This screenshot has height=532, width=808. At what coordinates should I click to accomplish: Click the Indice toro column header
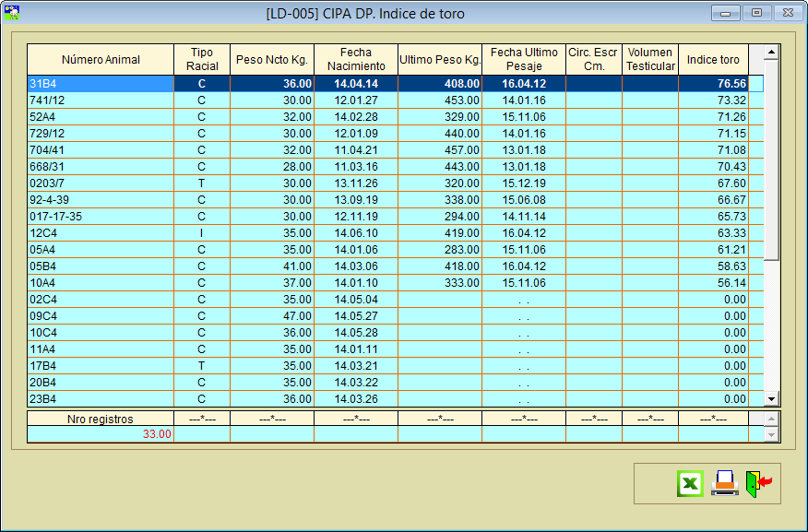[x=713, y=60]
